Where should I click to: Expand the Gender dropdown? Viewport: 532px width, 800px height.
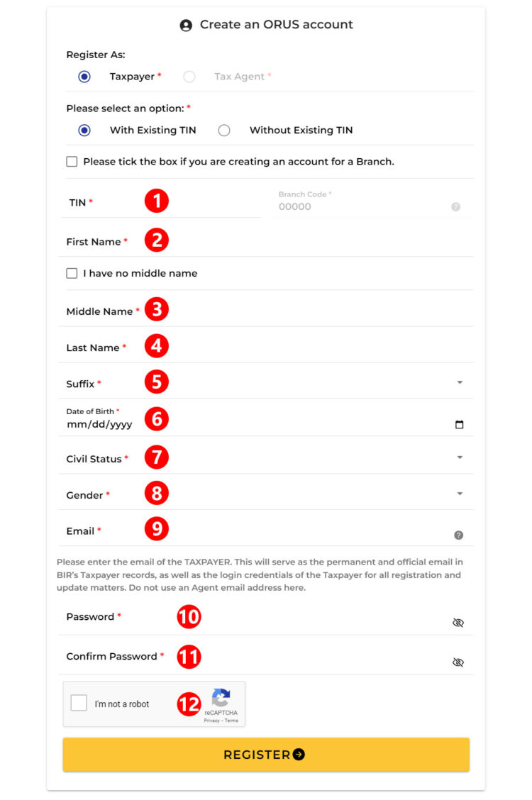[x=460, y=494]
